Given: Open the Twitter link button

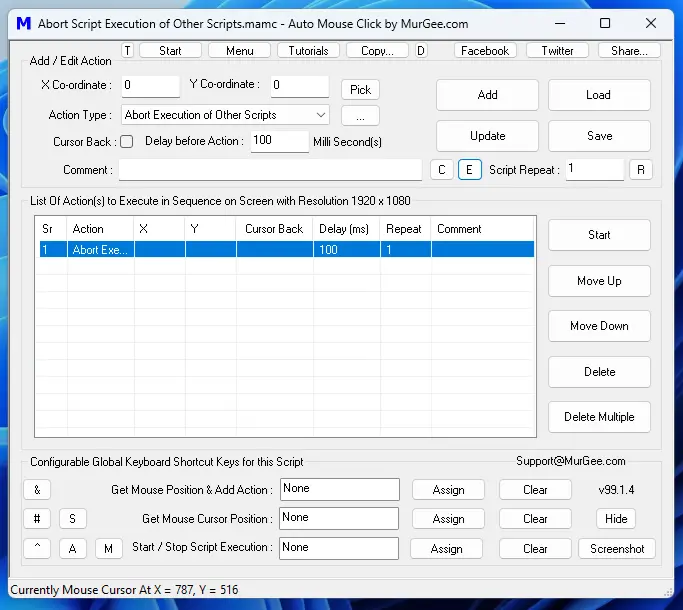Looking at the screenshot, I should tap(557, 51).
